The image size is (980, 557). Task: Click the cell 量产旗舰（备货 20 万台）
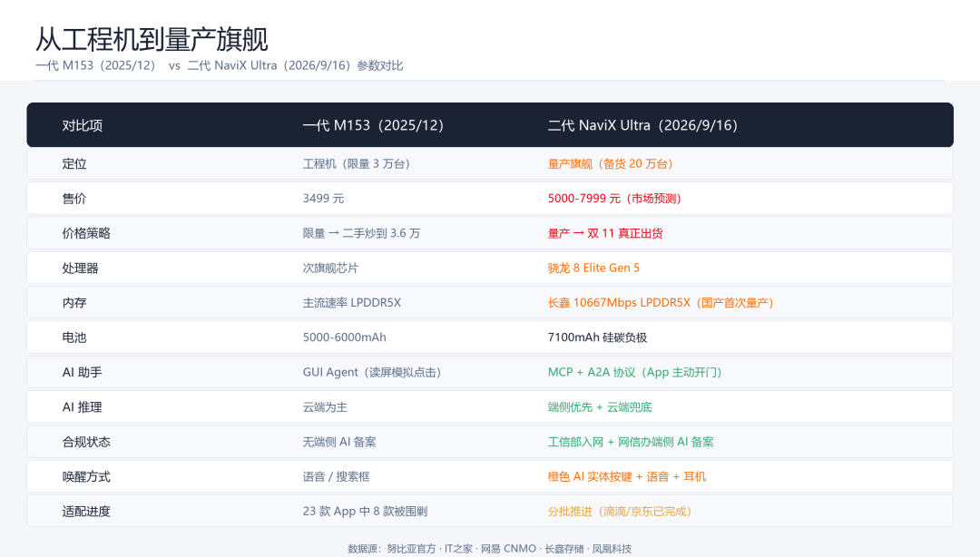pos(610,164)
